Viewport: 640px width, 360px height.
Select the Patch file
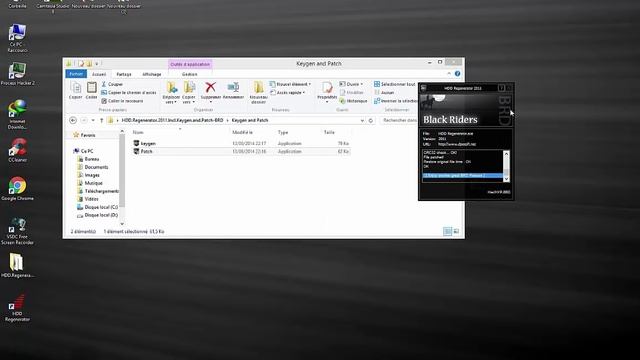(241, 151)
